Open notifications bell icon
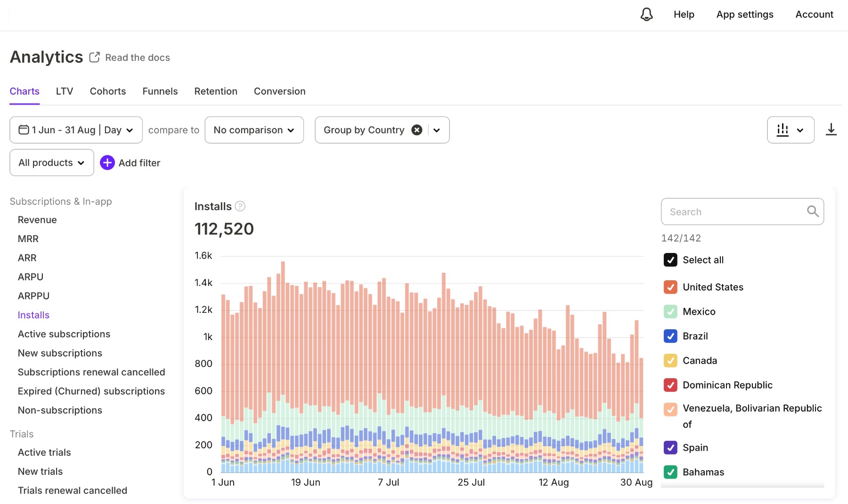 coord(646,14)
